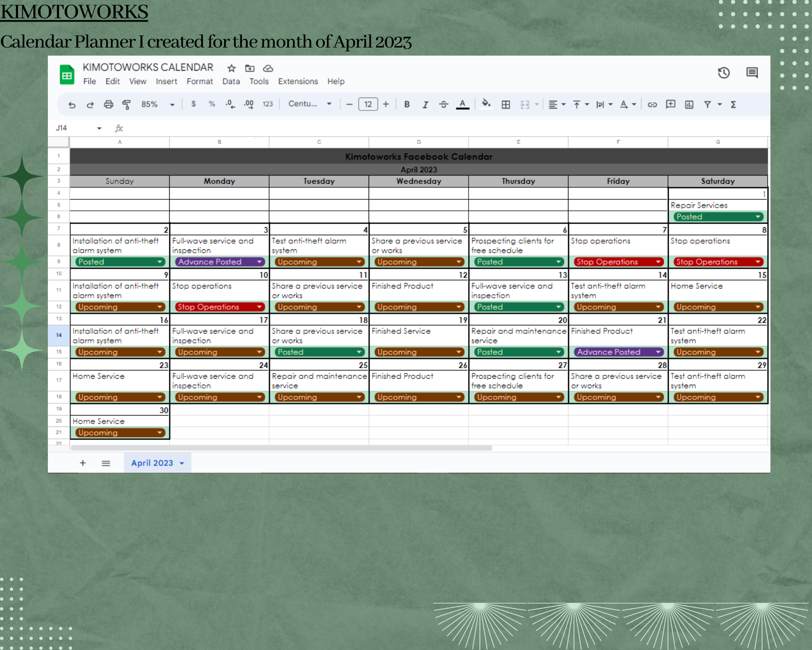This screenshot has height=650, width=812.
Task: Increase font size with plus button
Action: (386, 104)
